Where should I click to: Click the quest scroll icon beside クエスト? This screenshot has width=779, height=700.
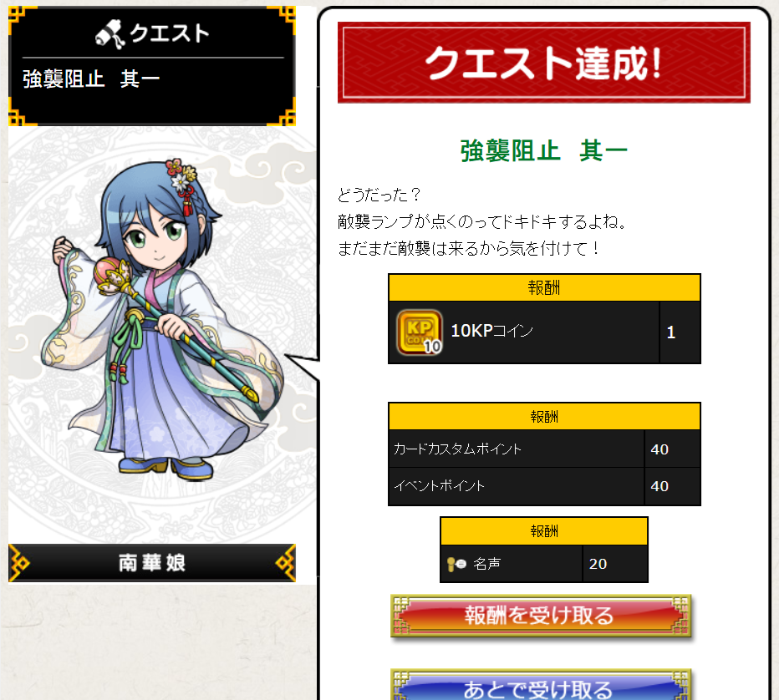pos(110,34)
